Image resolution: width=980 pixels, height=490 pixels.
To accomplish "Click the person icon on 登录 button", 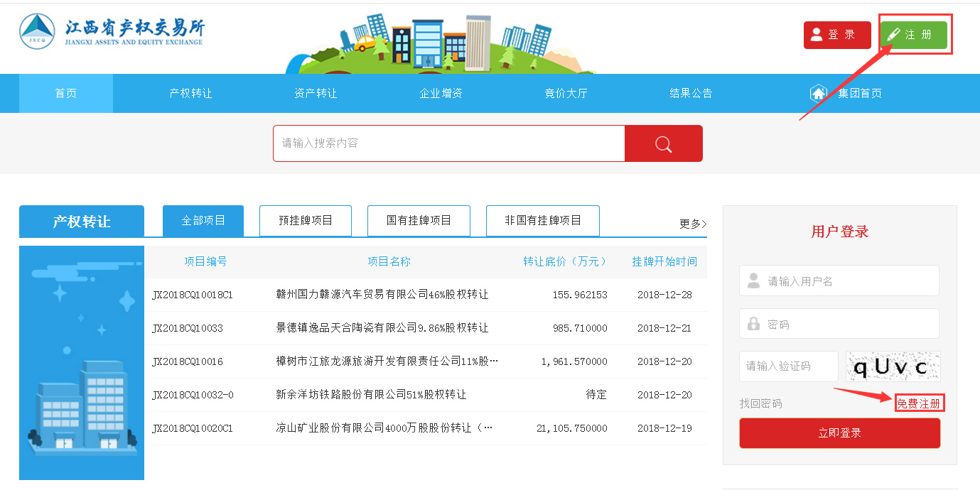I will [x=816, y=33].
